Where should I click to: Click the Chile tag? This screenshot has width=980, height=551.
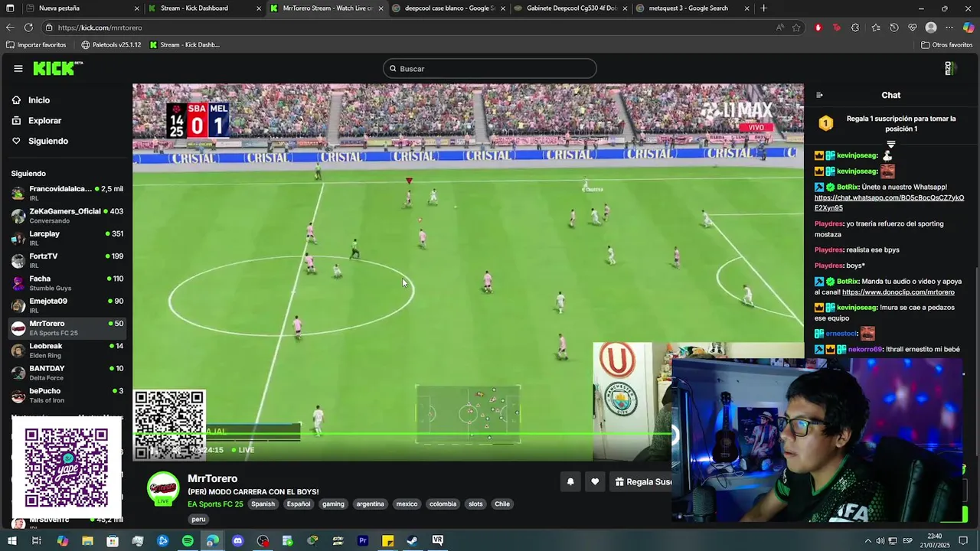[x=501, y=504]
